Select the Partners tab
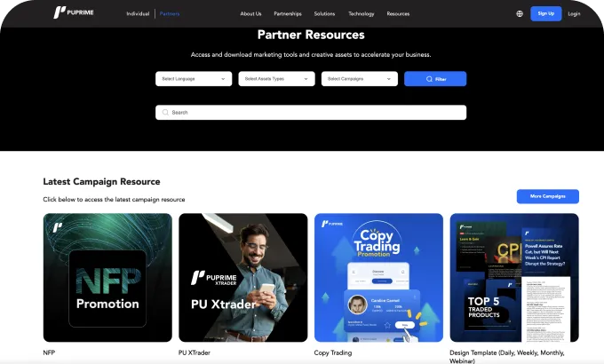 169,14
